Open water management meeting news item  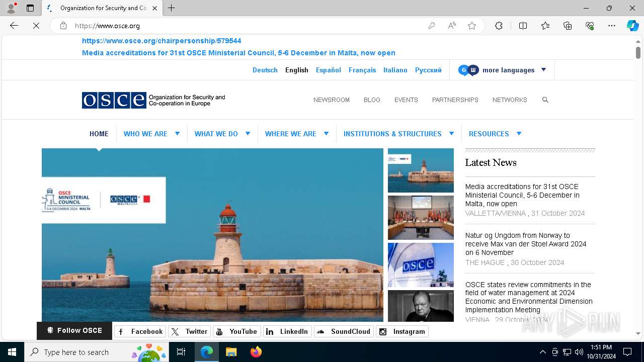coord(529,297)
